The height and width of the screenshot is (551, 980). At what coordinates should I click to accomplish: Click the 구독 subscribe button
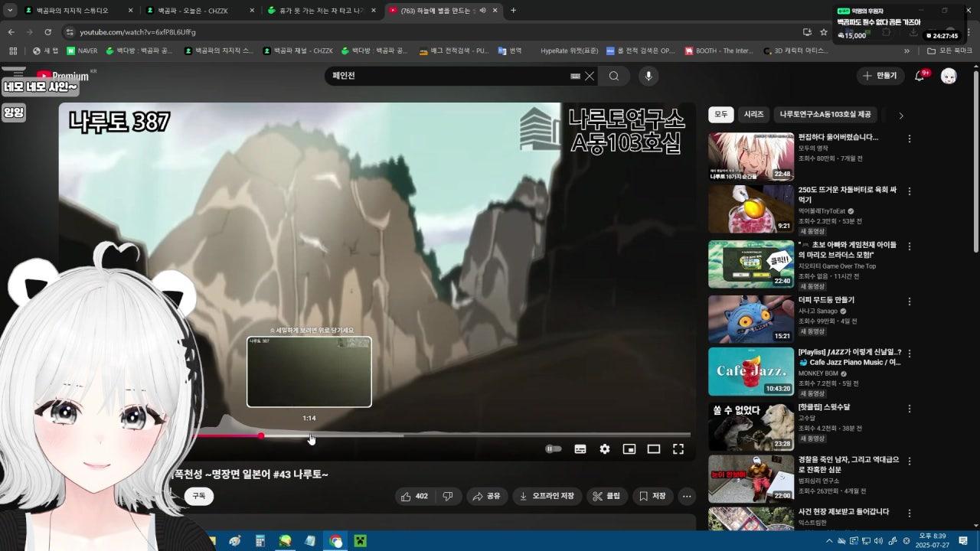[x=199, y=496]
